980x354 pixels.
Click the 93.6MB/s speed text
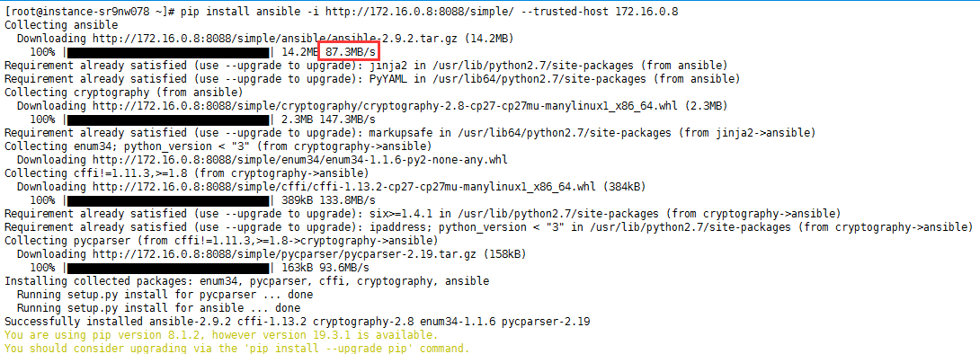pos(343,267)
